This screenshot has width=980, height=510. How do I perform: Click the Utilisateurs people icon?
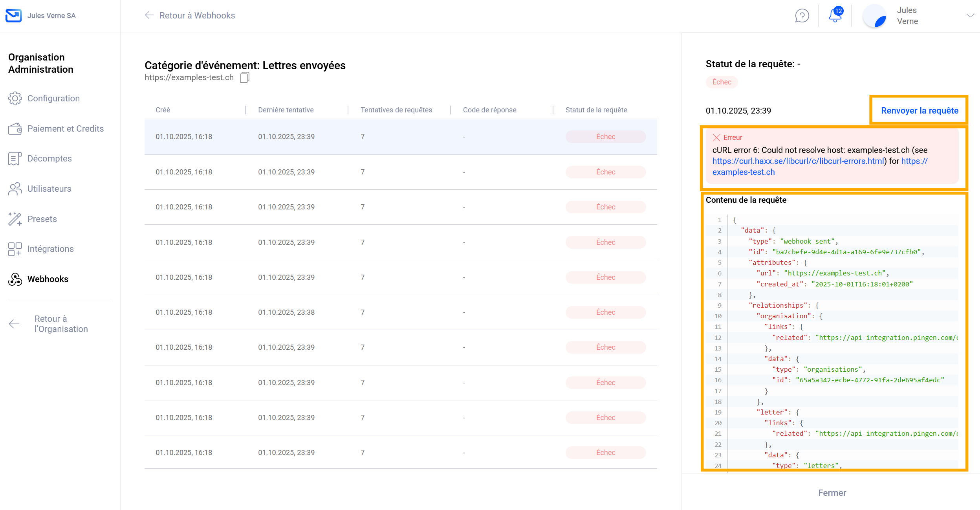[15, 189]
